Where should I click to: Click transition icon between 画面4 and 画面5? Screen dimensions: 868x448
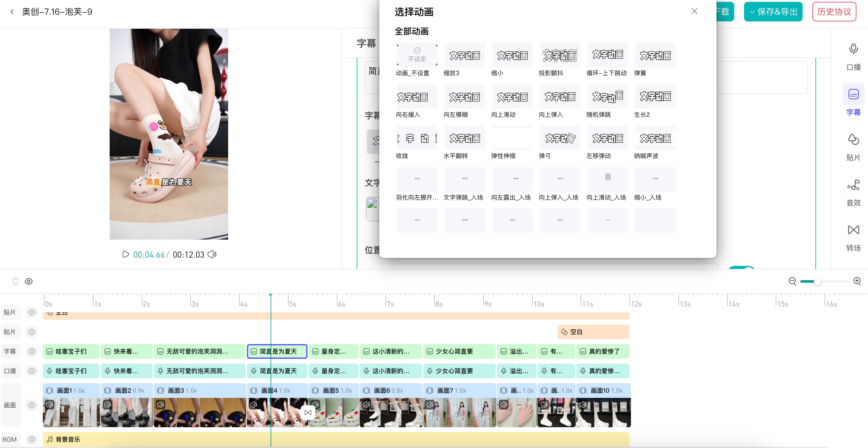(x=308, y=412)
